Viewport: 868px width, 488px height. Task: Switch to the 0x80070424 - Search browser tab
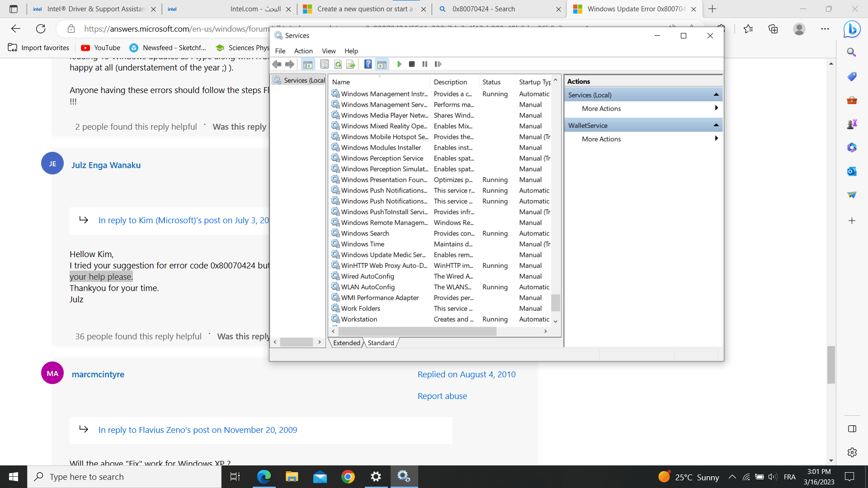click(x=499, y=9)
